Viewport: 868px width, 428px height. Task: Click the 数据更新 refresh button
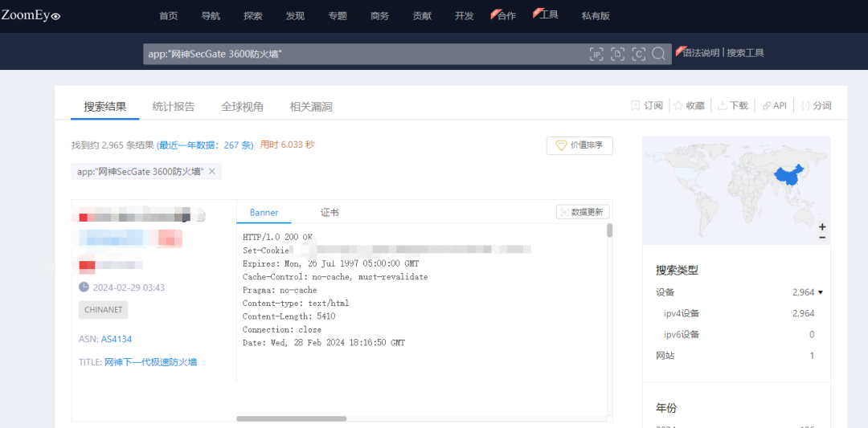583,212
